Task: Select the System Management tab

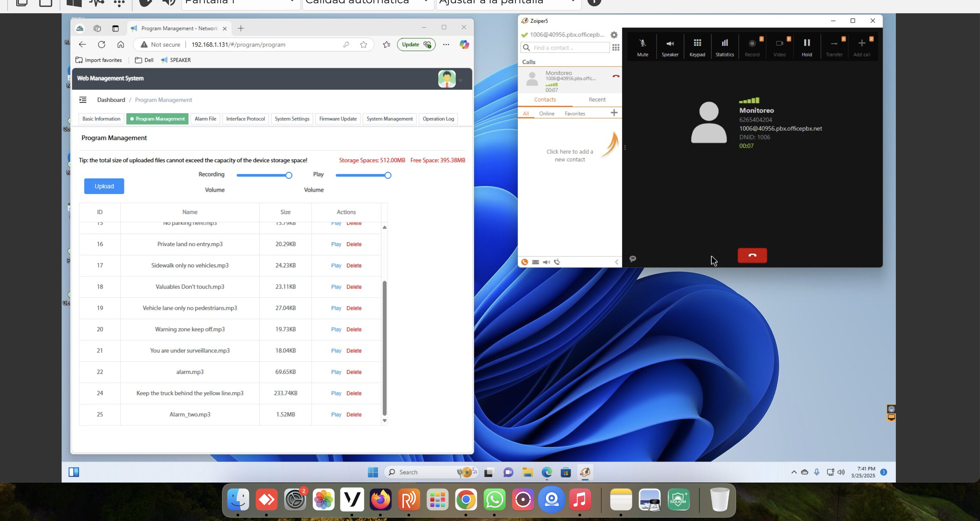Action: [x=390, y=119]
